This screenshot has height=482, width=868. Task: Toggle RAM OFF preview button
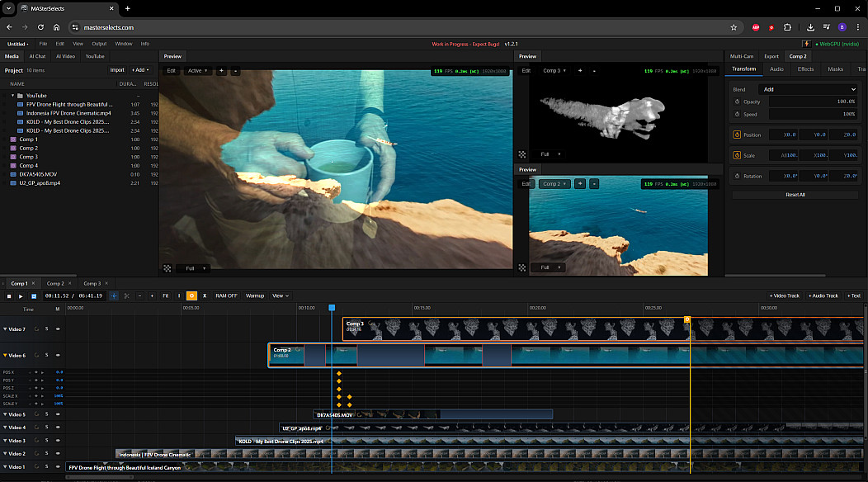coord(226,295)
